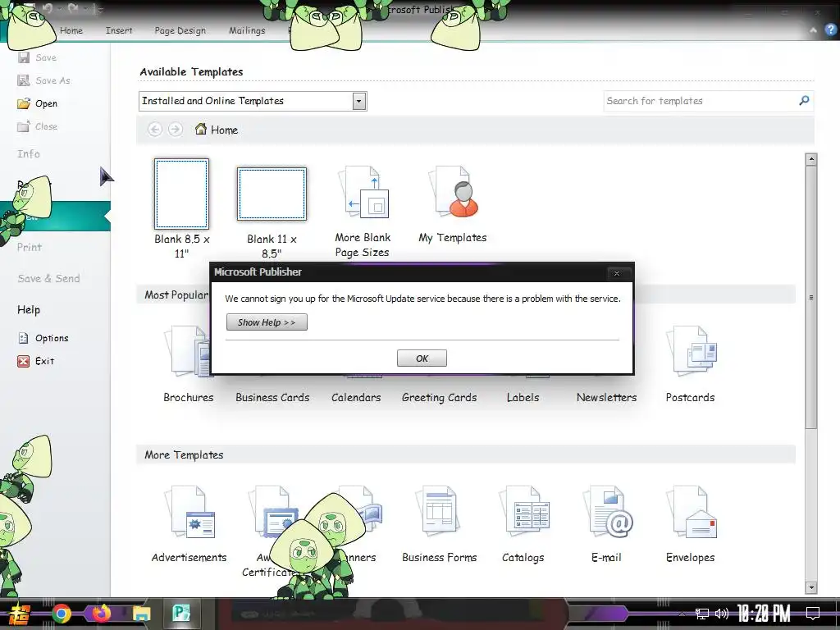840x630 pixels.
Task: Click the Publisher taskbar icon
Action: 181,613
